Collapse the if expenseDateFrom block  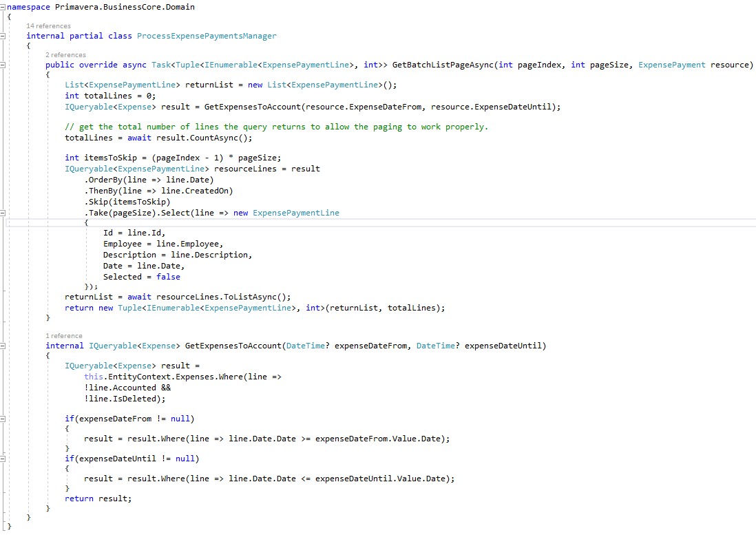point(3,419)
